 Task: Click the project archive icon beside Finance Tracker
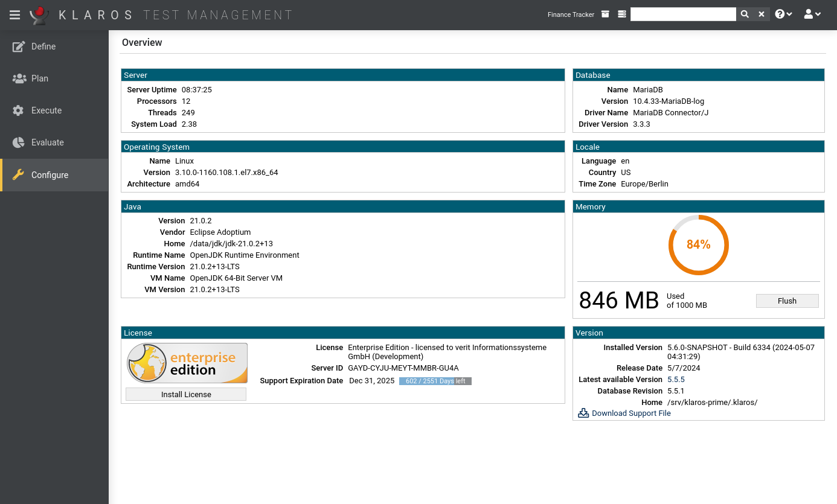point(605,13)
